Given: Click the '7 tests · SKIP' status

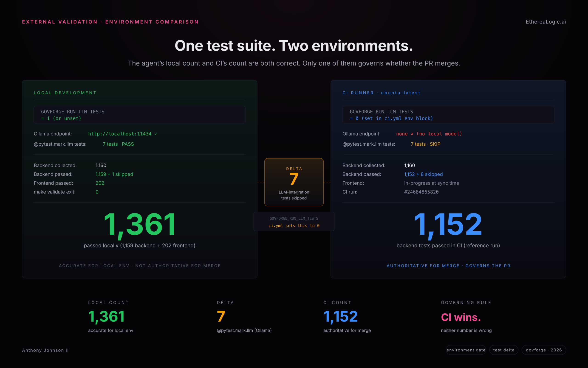Looking at the screenshot, I should pos(425,144).
